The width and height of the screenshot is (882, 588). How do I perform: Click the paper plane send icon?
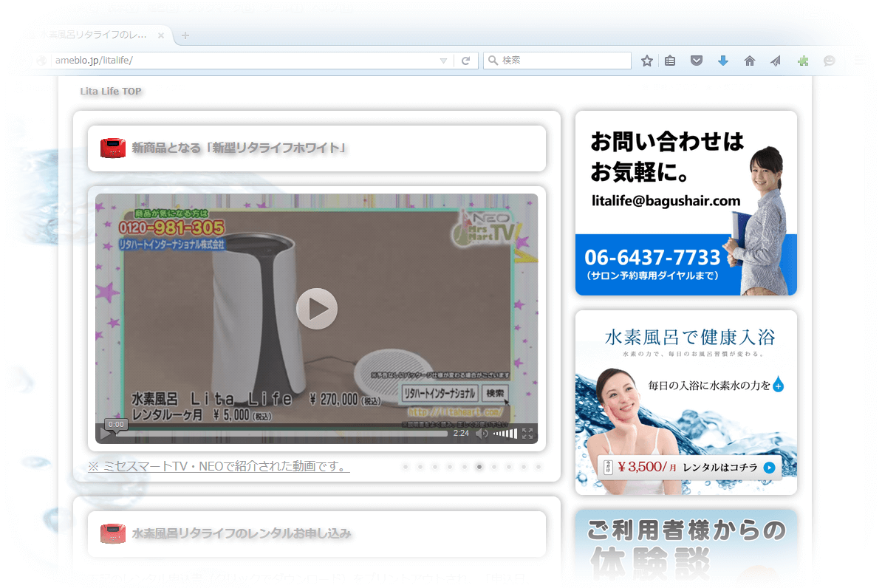coord(776,61)
